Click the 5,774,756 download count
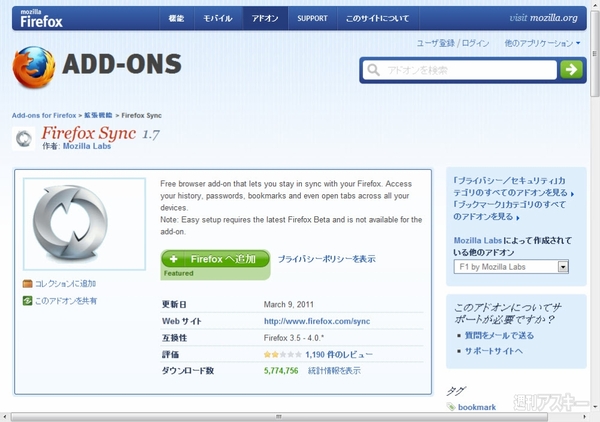Viewport: 600px width, 422px height. (x=281, y=371)
